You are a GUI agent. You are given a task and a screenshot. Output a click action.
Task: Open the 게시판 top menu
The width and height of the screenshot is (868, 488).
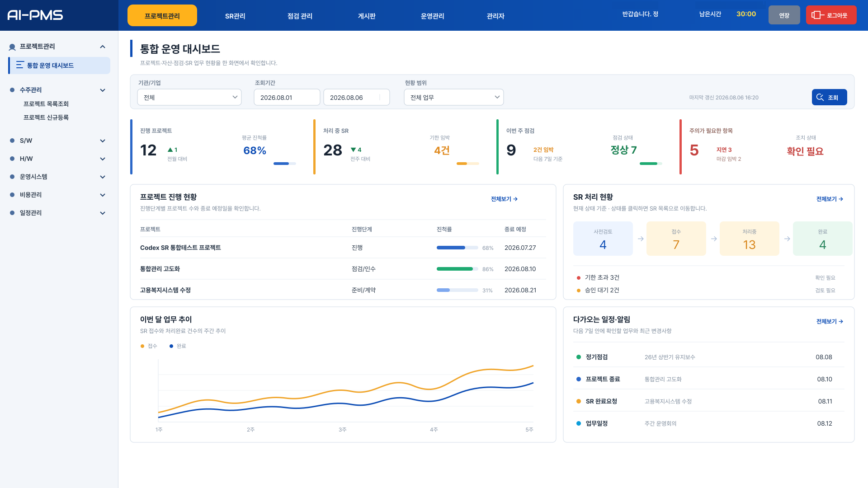click(x=367, y=16)
